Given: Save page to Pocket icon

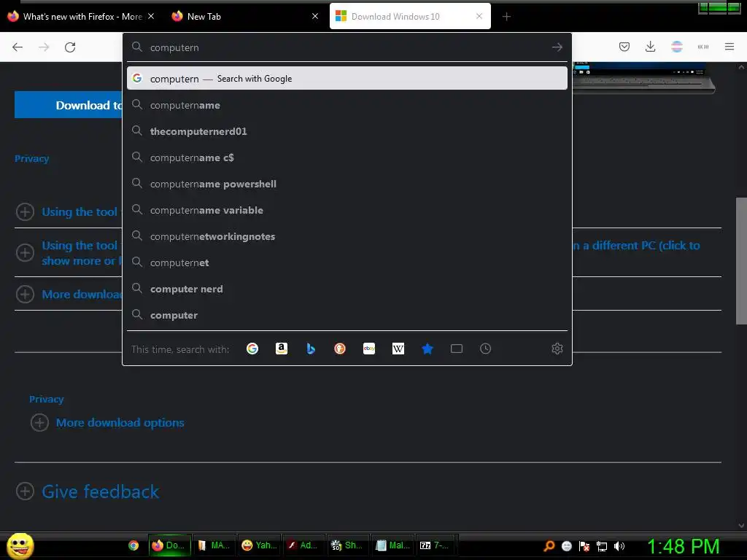Looking at the screenshot, I should pyautogui.click(x=624, y=47).
